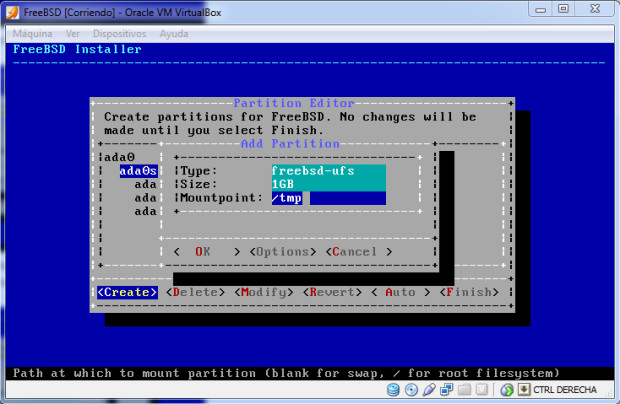Click the Size: label

199,184
